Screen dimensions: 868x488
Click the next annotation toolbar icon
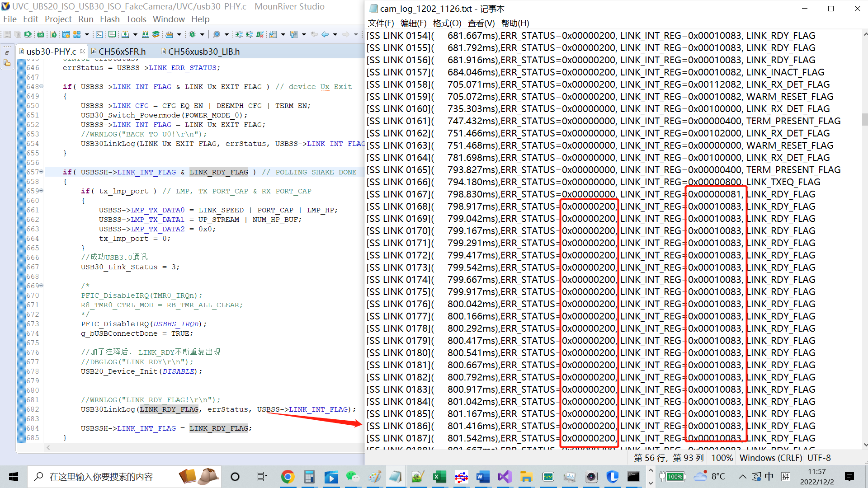click(x=273, y=34)
